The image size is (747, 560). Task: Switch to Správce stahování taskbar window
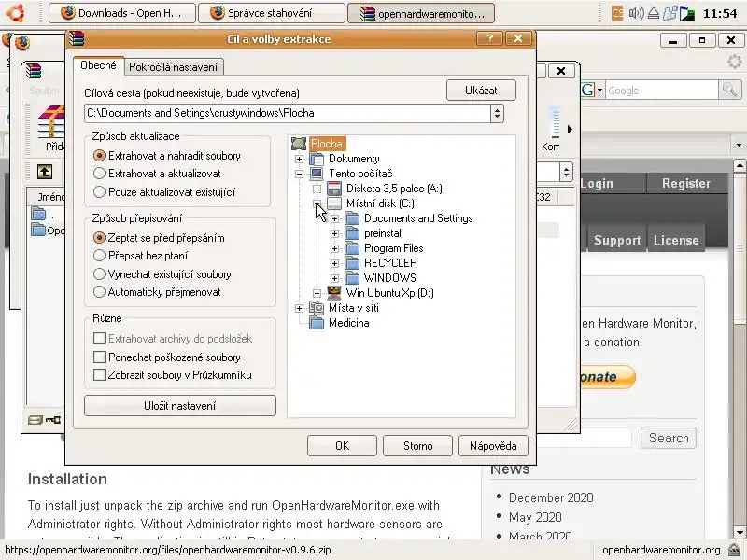[271, 13]
